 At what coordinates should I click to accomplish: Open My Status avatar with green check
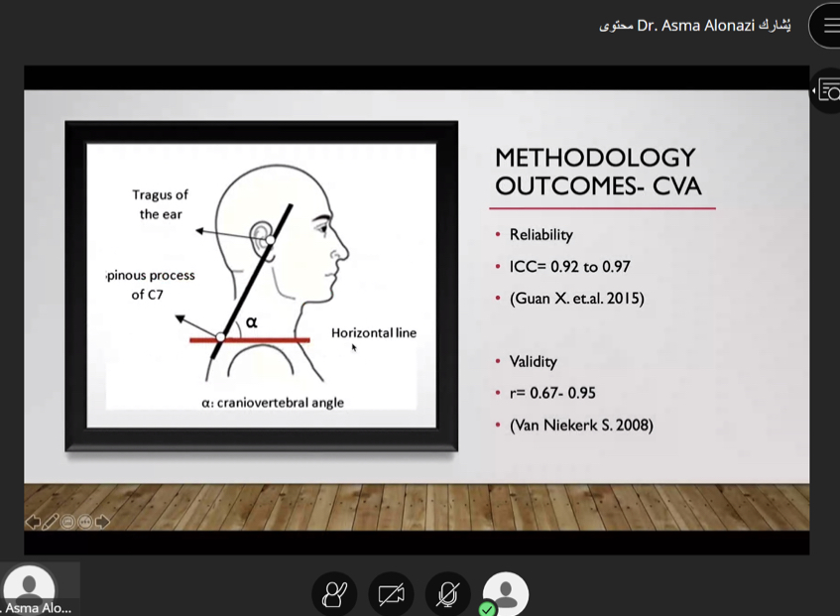[505, 594]
